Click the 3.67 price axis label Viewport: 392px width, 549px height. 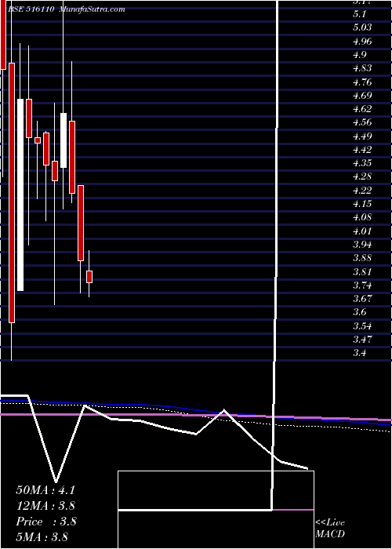(362, 299)
